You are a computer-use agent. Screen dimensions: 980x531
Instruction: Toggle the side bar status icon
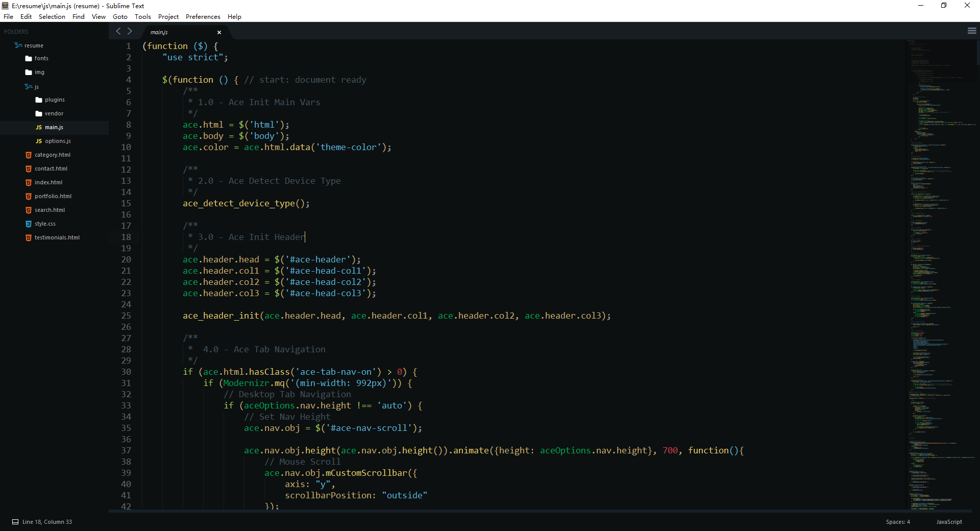click(x=15, y=522)
